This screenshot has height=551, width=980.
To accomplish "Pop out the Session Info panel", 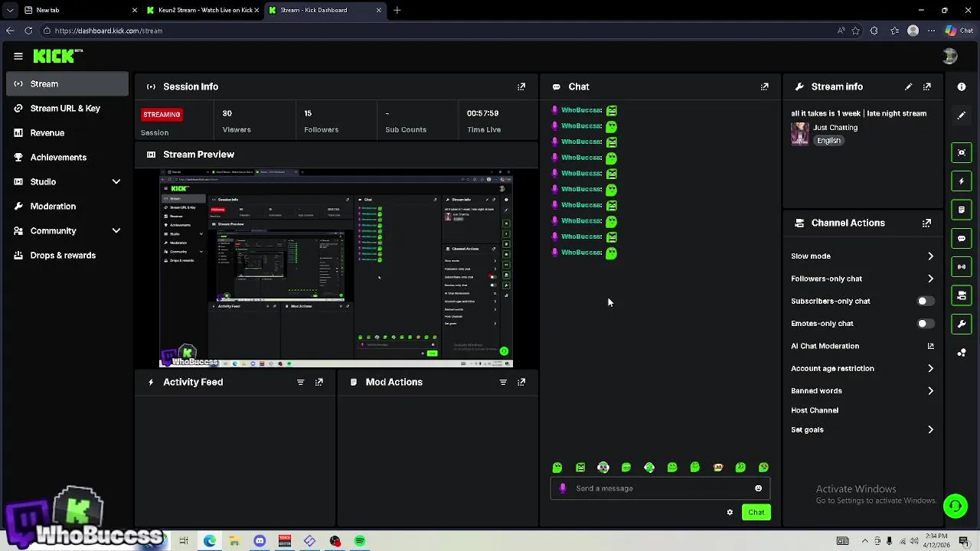I will coord(521,86).
